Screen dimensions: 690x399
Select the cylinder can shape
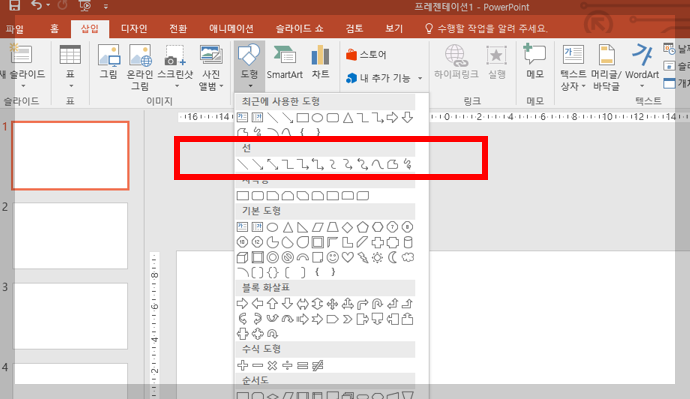pos(408,242)
